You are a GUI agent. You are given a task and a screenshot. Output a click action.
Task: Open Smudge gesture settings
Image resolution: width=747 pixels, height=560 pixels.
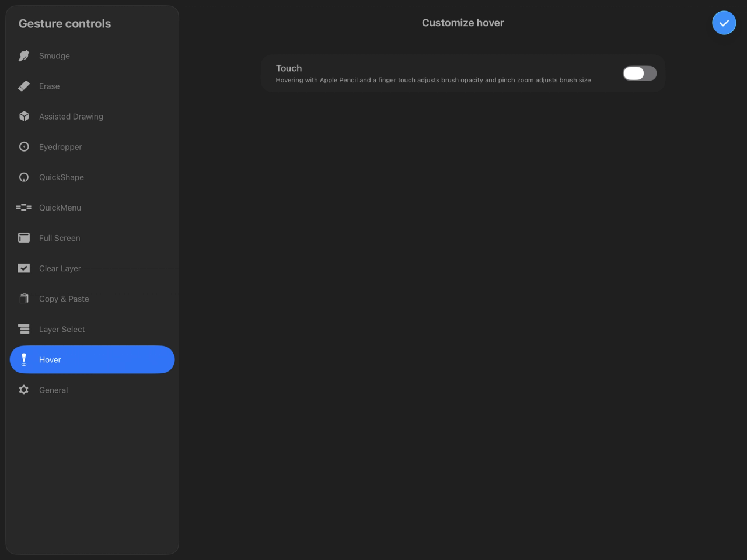coord(92,55)
